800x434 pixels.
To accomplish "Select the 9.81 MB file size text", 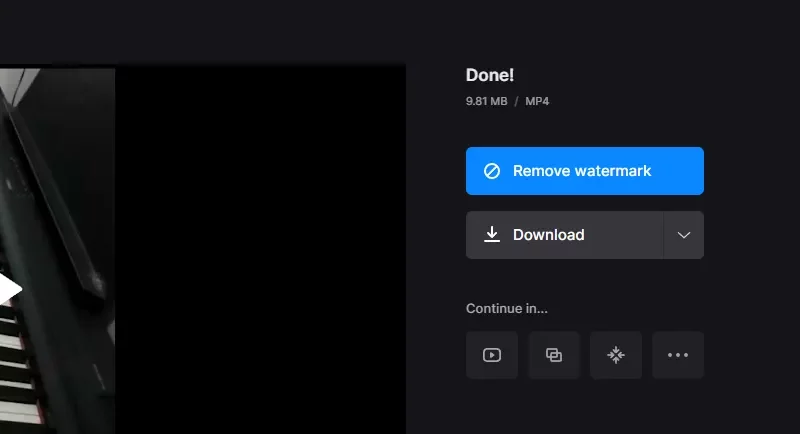I will [486, 101].
